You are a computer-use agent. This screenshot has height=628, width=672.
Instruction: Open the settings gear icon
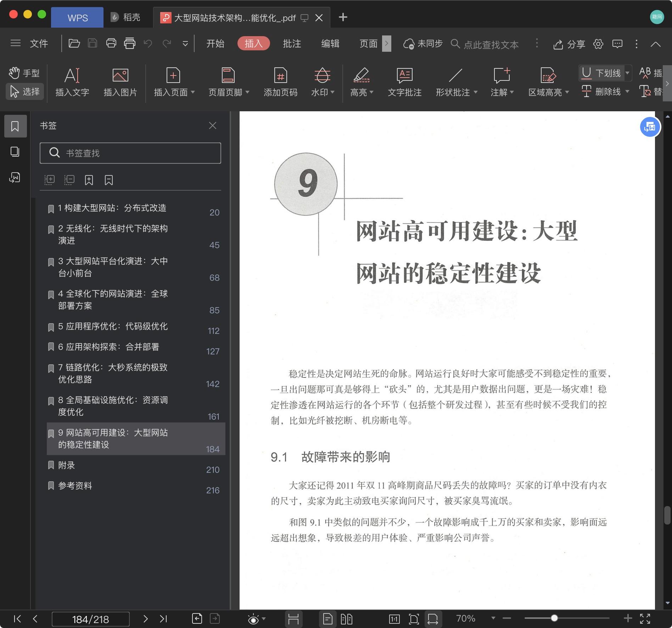(598, 44)
